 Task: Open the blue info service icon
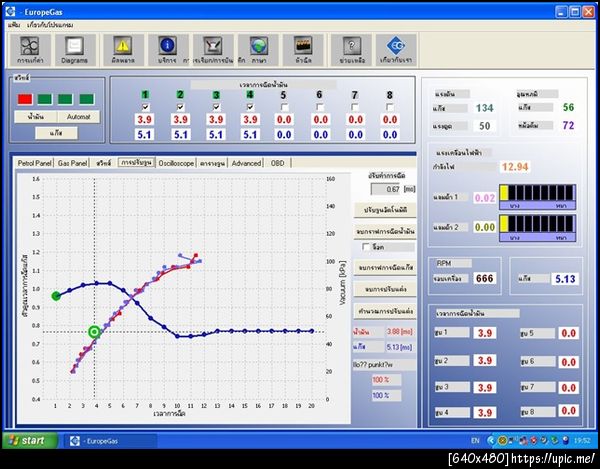pyautogui.click(x=167, y=50)
